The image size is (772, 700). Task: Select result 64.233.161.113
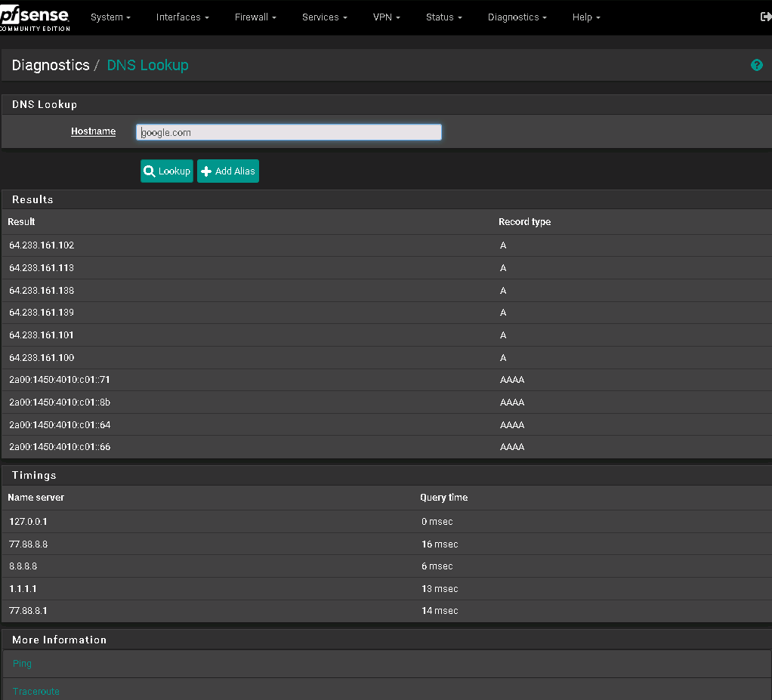pyautogui.click(x=42, y=268)
